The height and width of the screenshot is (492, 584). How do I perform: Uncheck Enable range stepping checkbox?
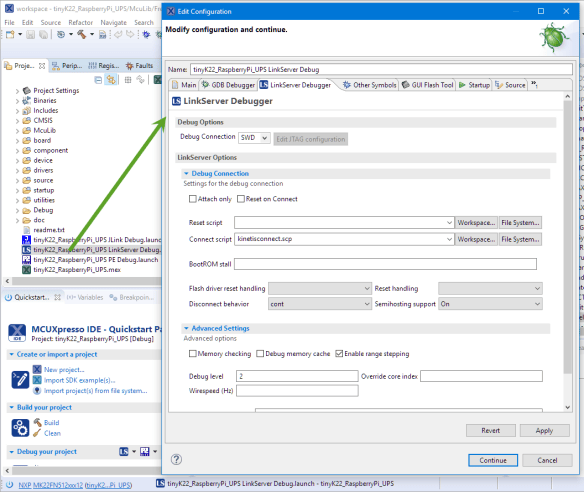tap(339, 353)
